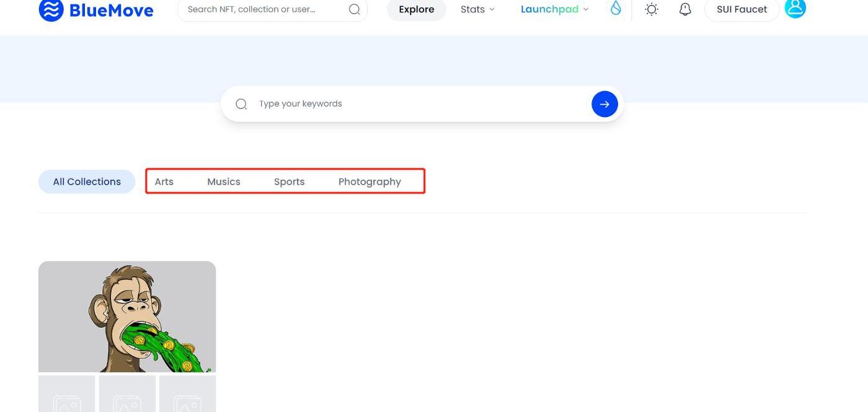Choose the Sports category tab
The image size is (868, 412).
click(289, 182)
